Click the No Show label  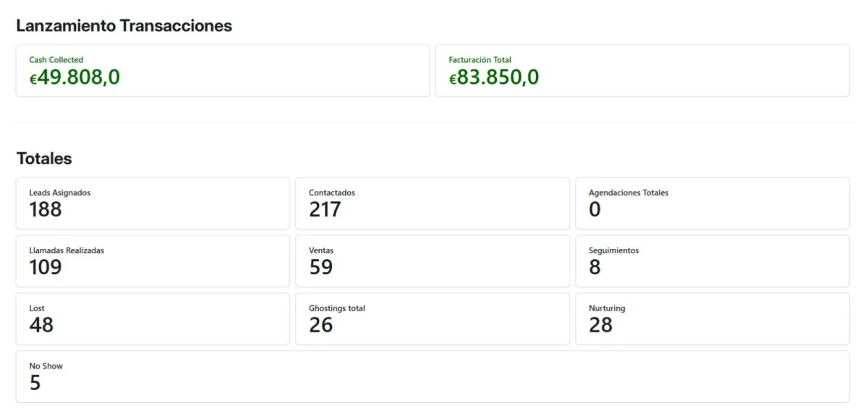click(46, 366)
